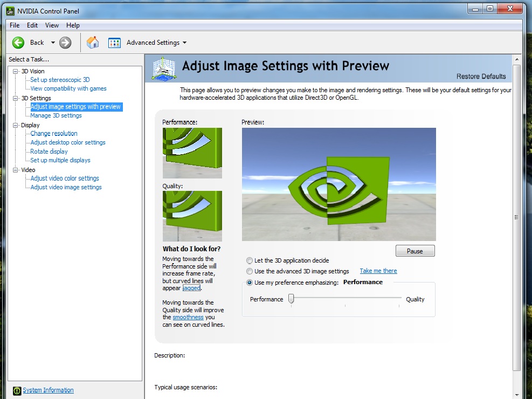
Task: Click the vertical scrollbar up arrow
Action: 516,59
